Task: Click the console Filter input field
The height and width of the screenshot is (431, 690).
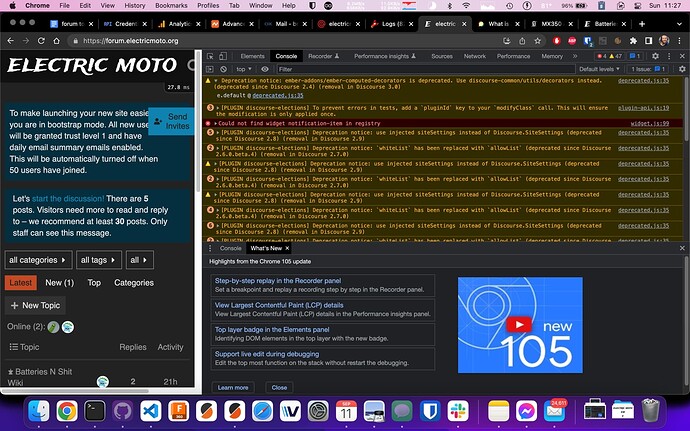Action: click(425, 69)
